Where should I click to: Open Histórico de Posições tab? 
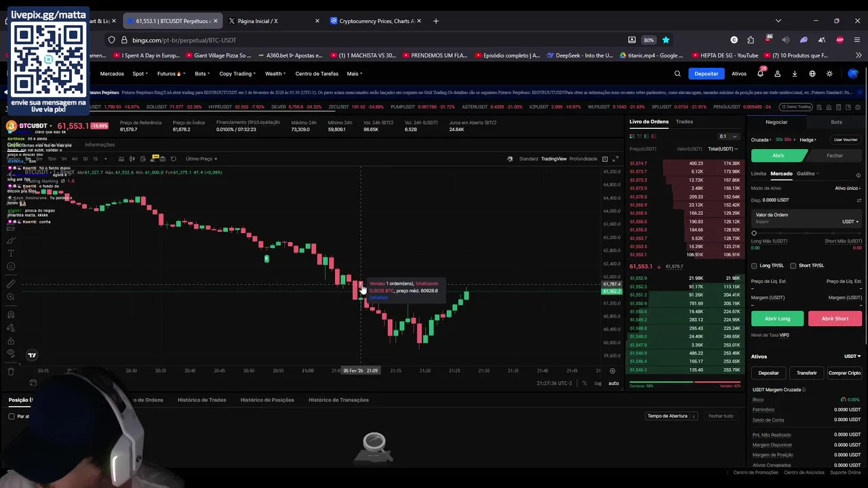coord(267,400)
